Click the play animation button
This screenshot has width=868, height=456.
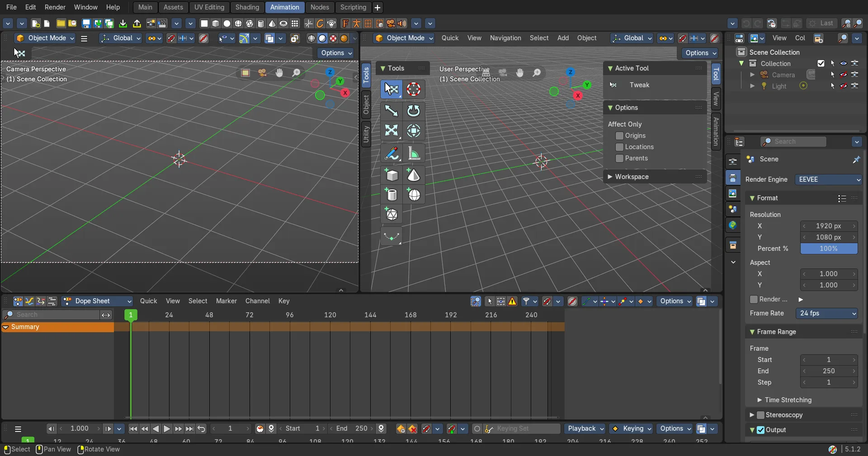(x=167, y=429)
